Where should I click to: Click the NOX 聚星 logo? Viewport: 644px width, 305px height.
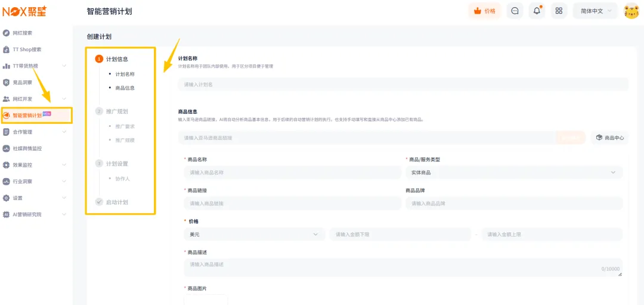(24, 11)
